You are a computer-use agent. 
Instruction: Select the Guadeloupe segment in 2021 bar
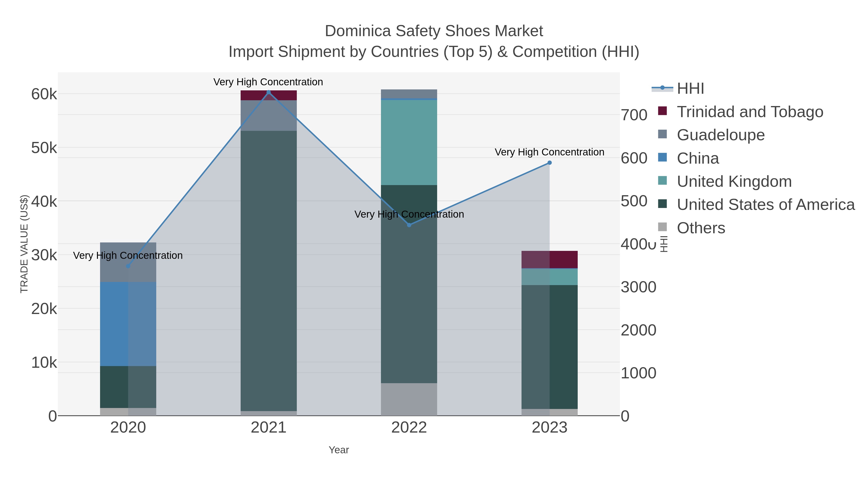coord(269,115)
